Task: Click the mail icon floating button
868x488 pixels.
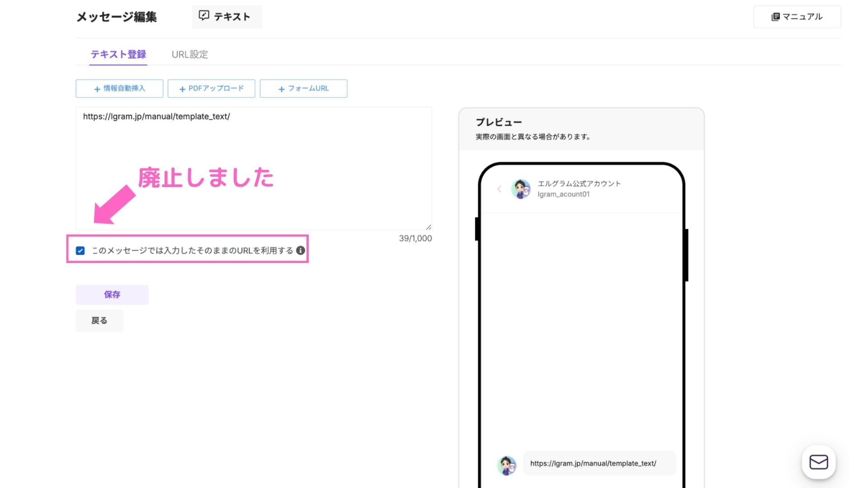Action: [818, 462]
